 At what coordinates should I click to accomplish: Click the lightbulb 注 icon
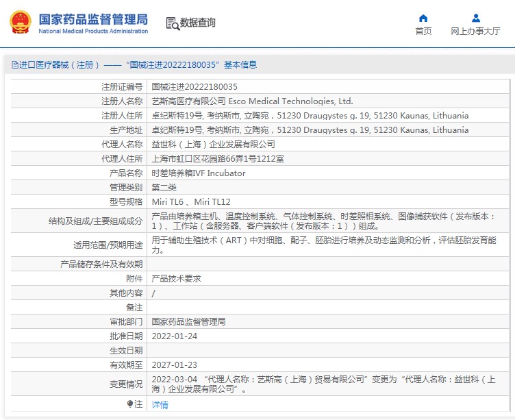coord(130,404)
